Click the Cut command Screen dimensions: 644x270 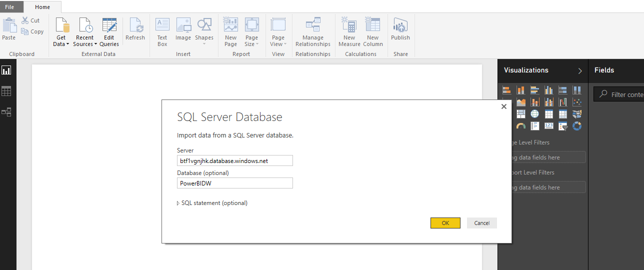pyautogui.click(x=30, y=20)
